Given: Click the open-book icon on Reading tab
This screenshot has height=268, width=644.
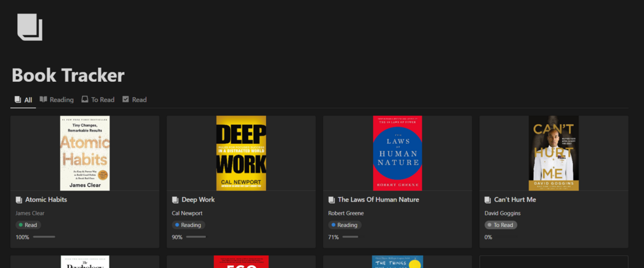Looking at the screenshot, I should (x=43, y=99).
